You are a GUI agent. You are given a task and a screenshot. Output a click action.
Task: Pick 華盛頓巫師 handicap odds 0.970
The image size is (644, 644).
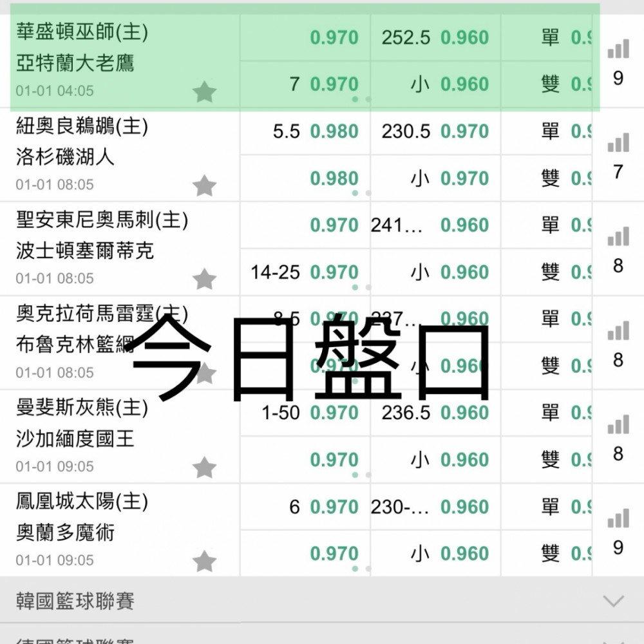point(305,37)
